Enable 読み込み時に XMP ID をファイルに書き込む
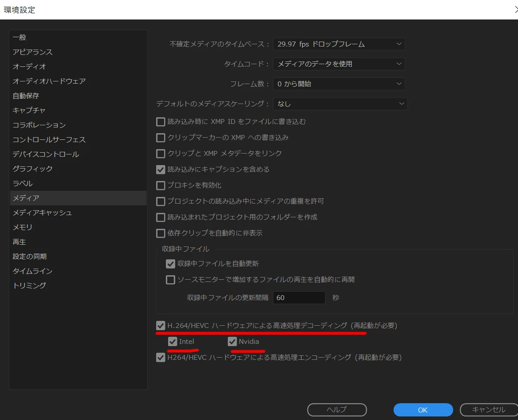The image size is (518, 420). click(x=161, y=122)
